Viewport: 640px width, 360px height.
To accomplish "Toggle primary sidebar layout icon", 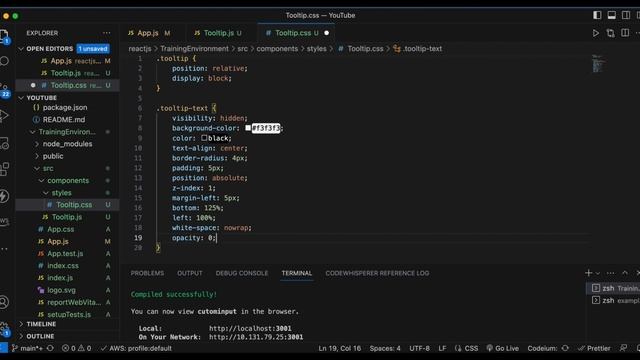I will coord(597,15).
